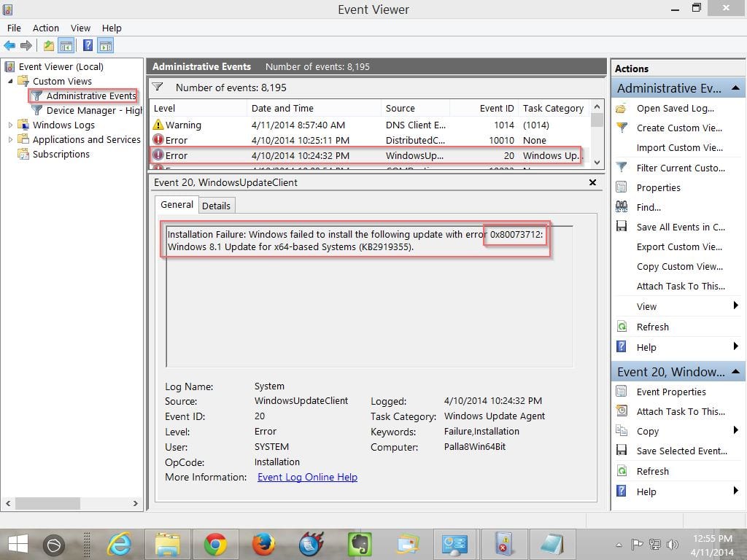Click Refresh icon under Event 20 actions
Screen dimensions: 747x560
pyautogui.click(x=622, y=471)
